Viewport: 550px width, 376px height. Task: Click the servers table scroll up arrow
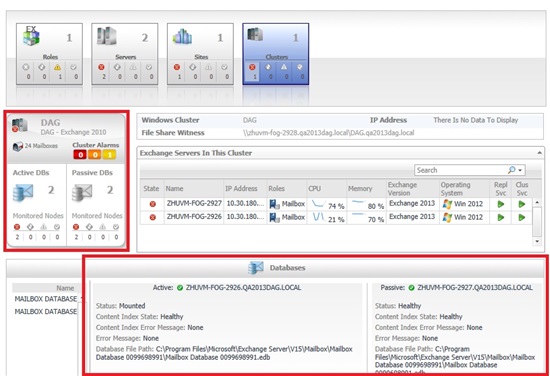pos(537,202)
